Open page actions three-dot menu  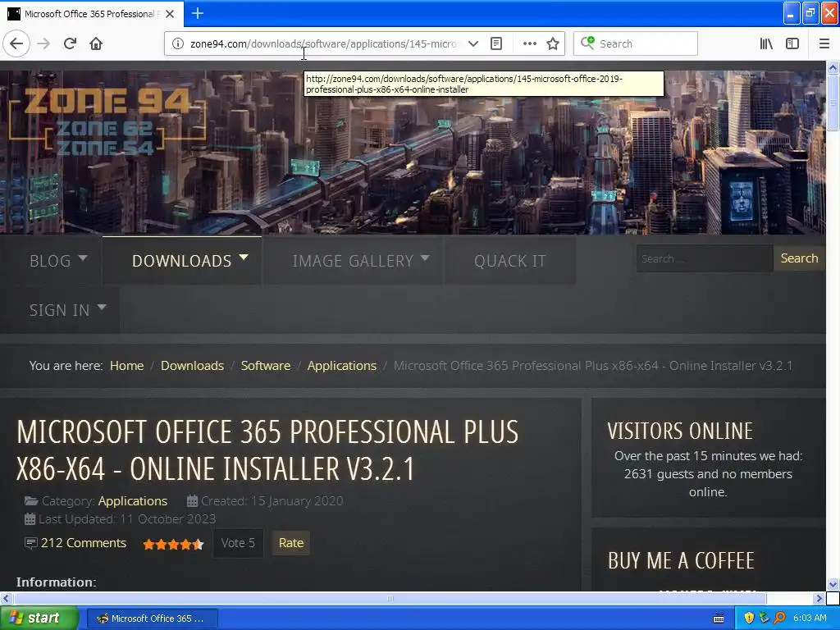pos(530,43)
